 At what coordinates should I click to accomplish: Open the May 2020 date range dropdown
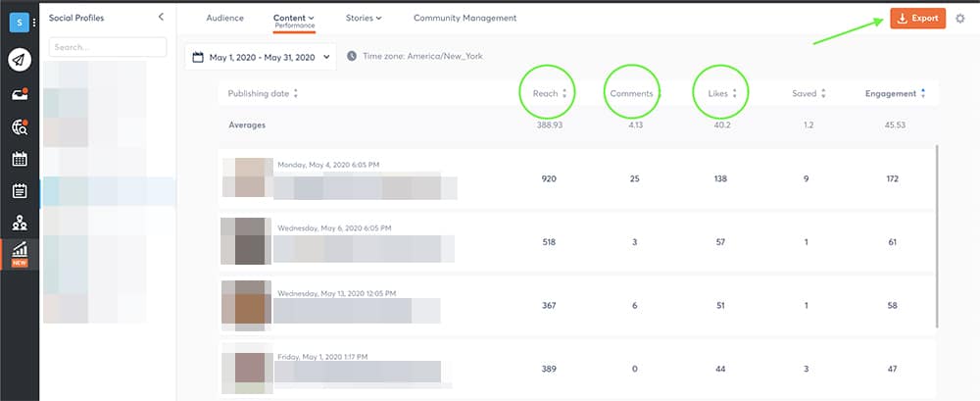tap(260, 58)
